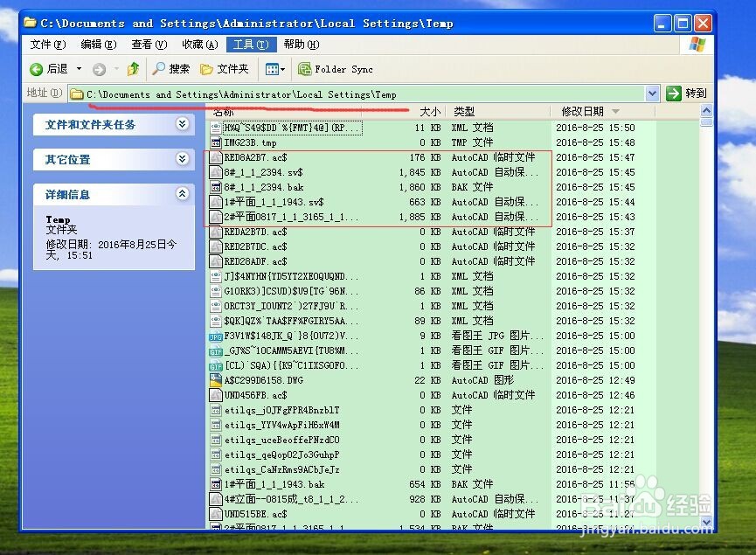Select UND456FB.ac$ file icon

[x=216, y=395]
